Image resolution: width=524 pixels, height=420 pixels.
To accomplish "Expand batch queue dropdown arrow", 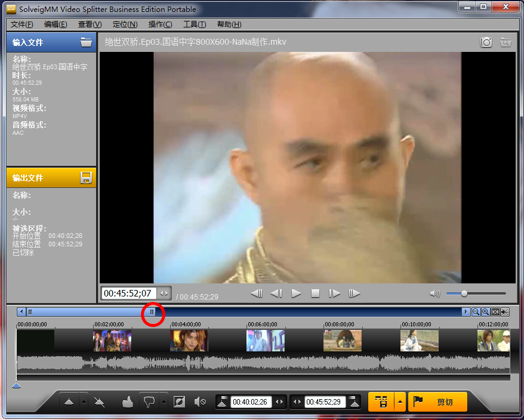I will [400, 402].
